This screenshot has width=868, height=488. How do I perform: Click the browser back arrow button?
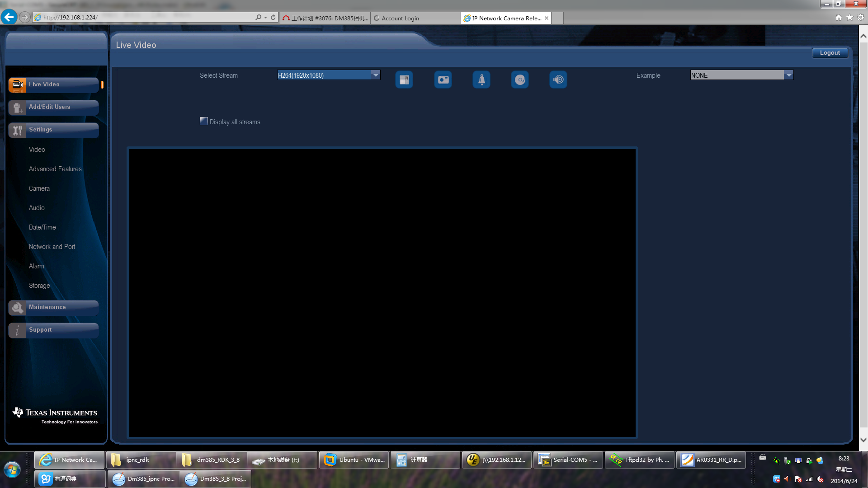(9, 17)
